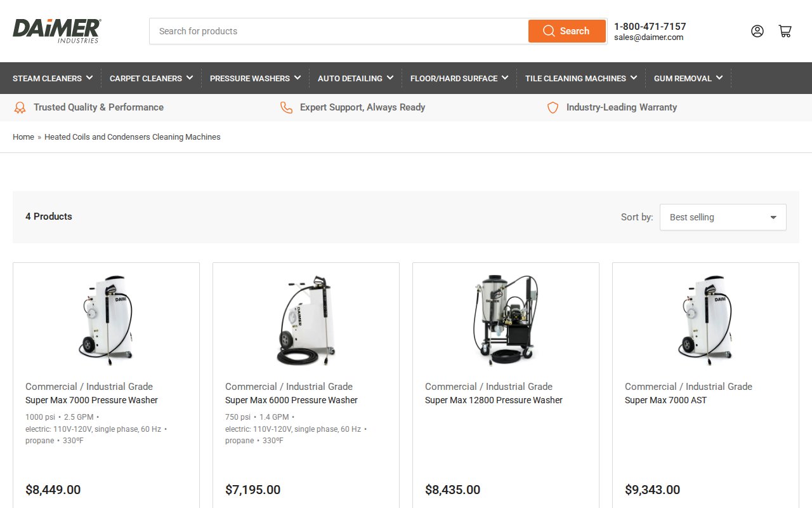Click the Super Max 7000 AST image
The height and width of the screenshot is (508, 812).
705,319
